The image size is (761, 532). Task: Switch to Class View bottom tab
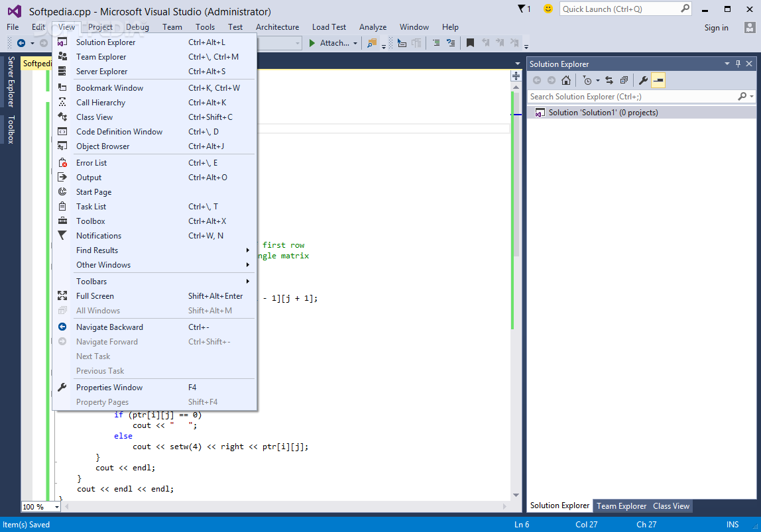[671, 505]
